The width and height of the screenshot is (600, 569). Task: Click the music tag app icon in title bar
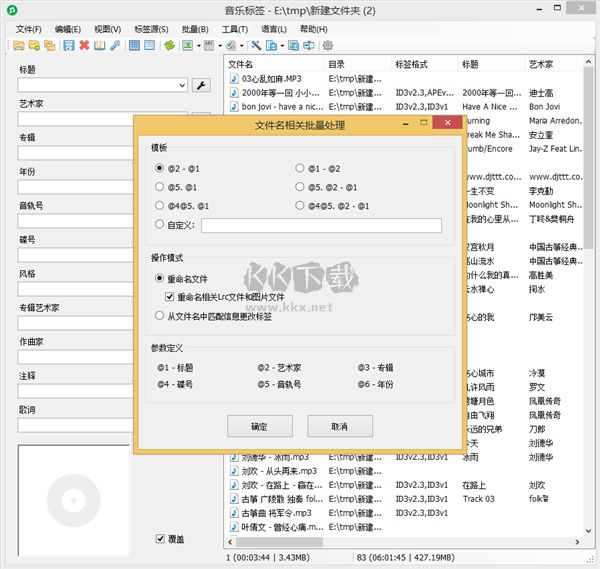[x=12, y=10]
